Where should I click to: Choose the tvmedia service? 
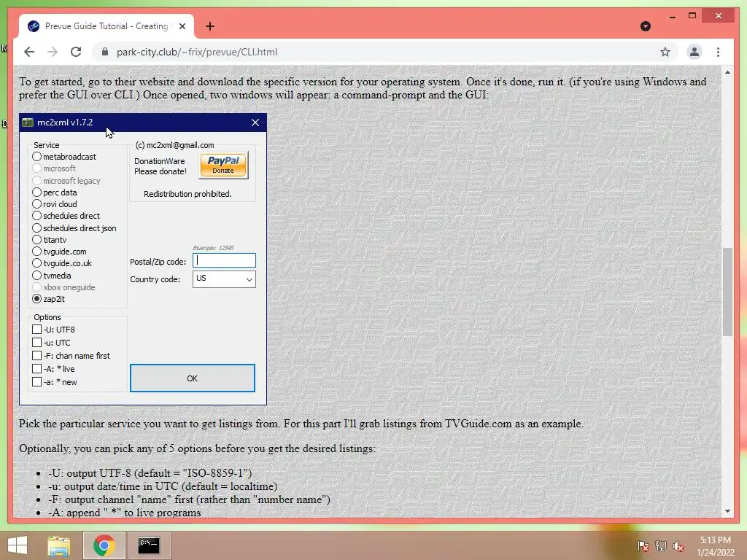click(x=36, y=275)
